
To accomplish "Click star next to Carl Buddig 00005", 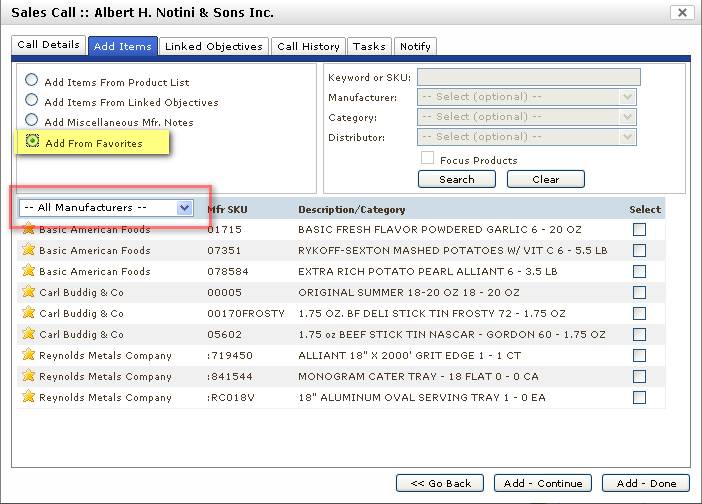I will [x=28, y=292].
